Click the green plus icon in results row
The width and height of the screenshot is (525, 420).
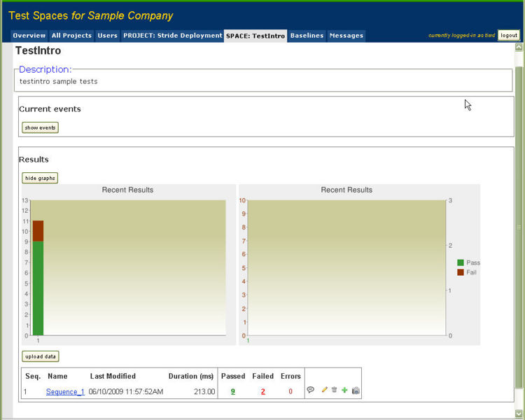pos(344,390)
